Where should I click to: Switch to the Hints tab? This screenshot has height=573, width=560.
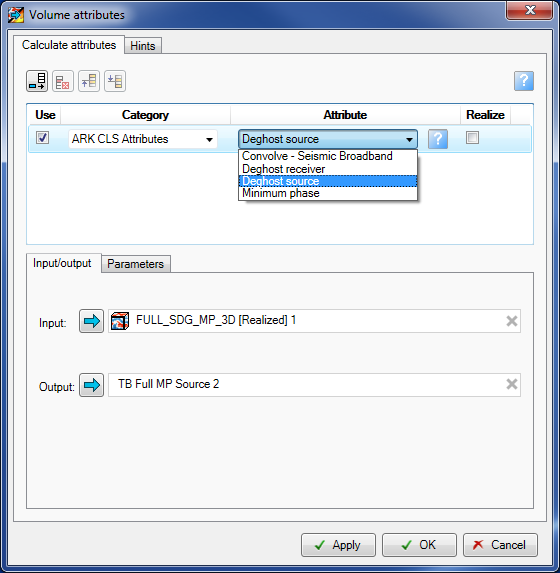click(143, 46)
